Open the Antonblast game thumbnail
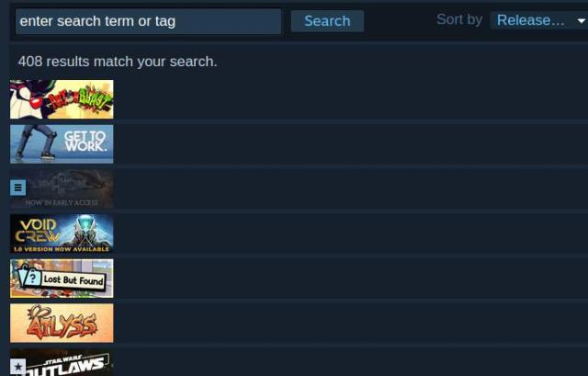 [x=62, y=99]
